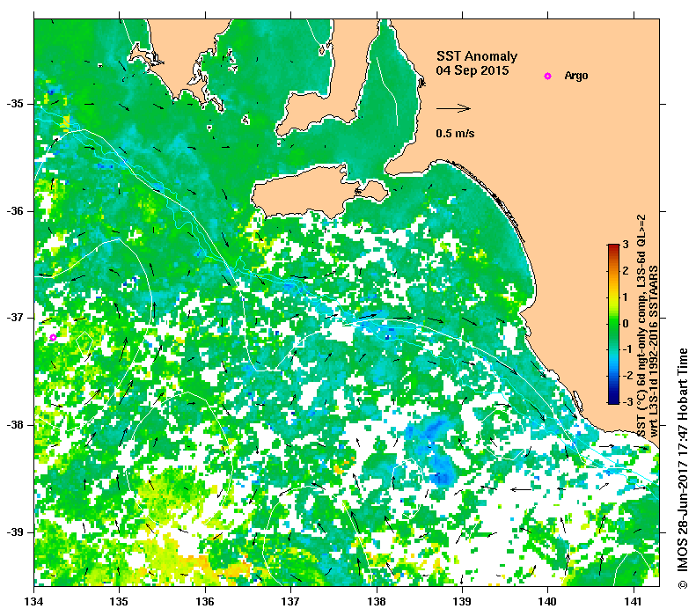Click the longitude label 134
Viewport: 696px width, 616px height.
[x=34, y=602]
